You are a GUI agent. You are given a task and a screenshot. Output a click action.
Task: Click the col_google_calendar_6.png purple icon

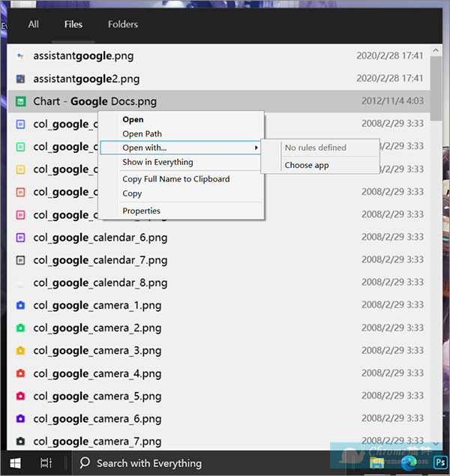pos(21,238)
